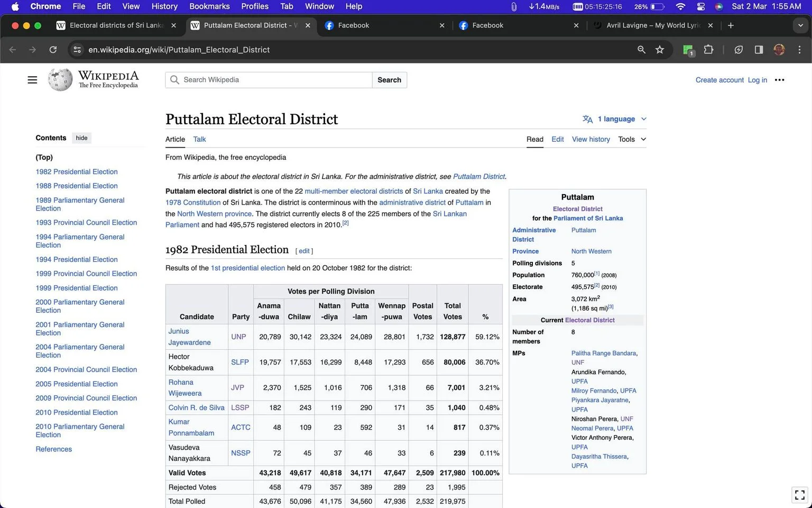This screenshot has height=508, width=812.
Task: Click the zoom magnifier icon in address bar
Action: click(x=641, y=50)
